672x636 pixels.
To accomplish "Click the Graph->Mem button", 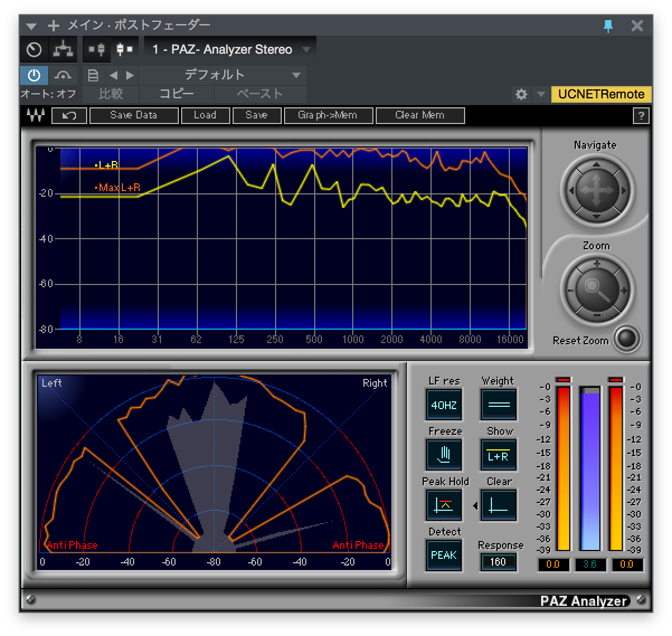I will [x=328, y=116].
